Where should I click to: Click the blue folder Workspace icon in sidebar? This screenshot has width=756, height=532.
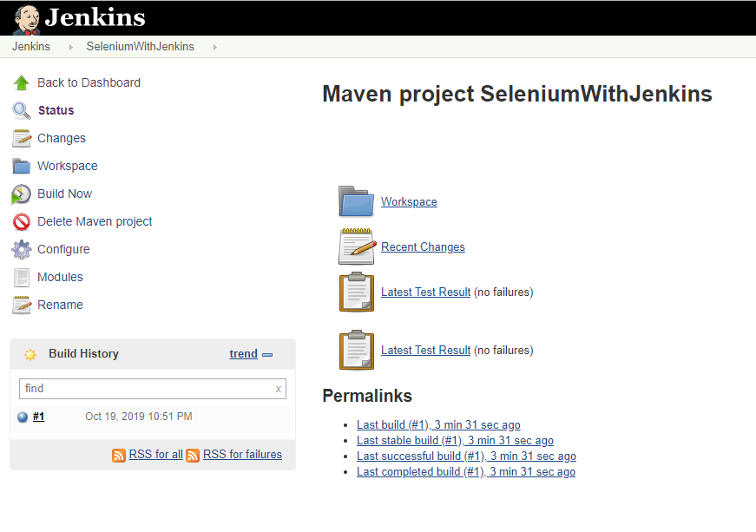[x=21, y=167]
